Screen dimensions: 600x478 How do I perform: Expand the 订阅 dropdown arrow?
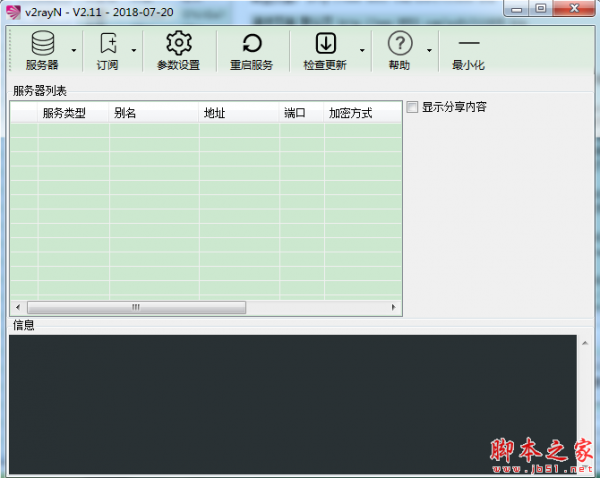point(134,50)
